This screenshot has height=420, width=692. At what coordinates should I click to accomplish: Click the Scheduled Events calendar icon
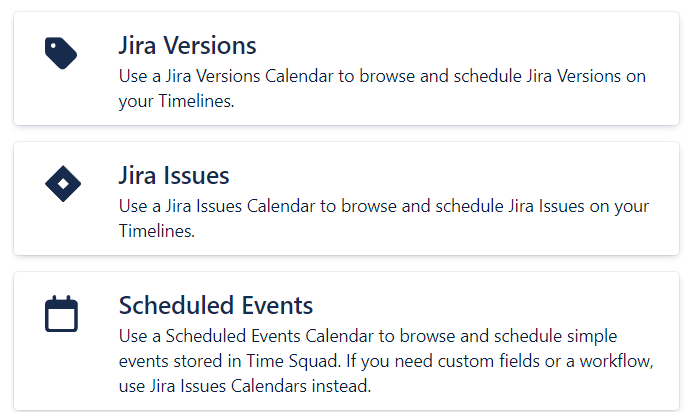[x=61, y=314]
